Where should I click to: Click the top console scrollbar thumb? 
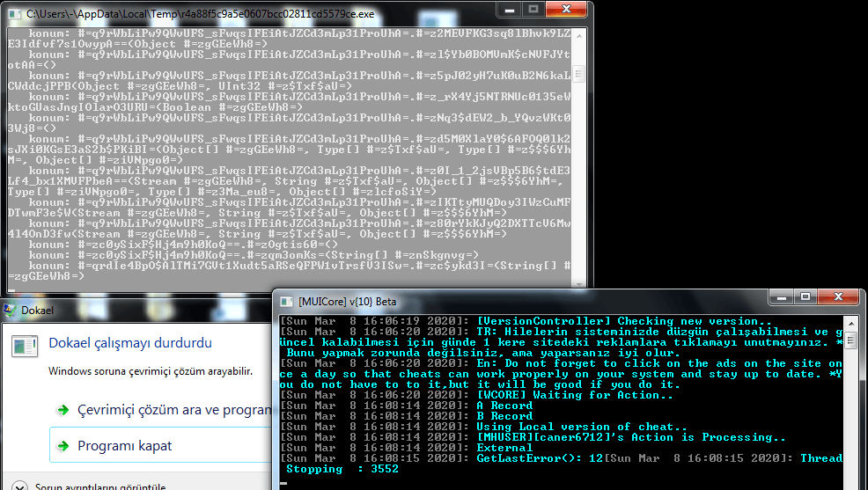pyautogui.click(x=579, y=74)
